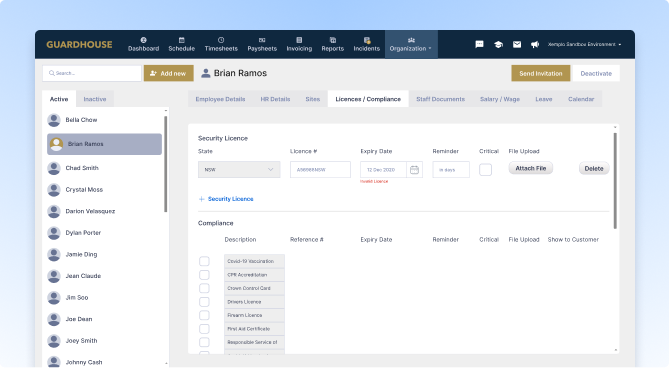Show the Active employees tab

[x=59, y=99]
